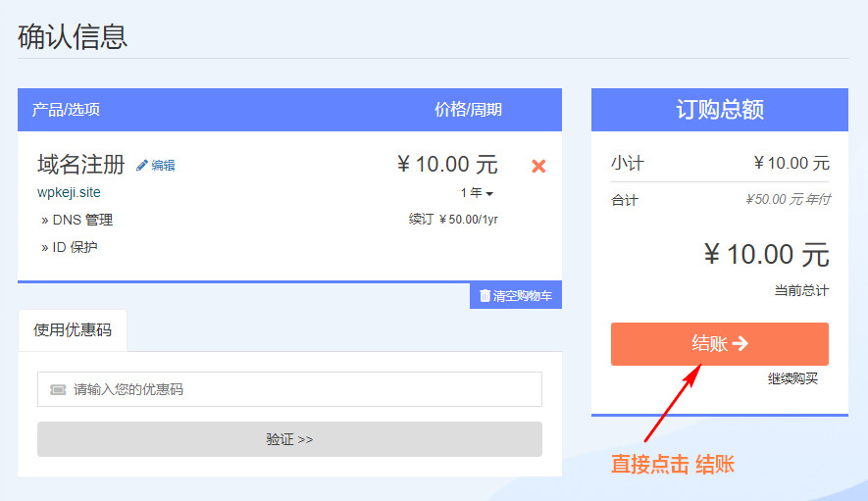Click the wpkeji.site domain name

tap(69, 192)
